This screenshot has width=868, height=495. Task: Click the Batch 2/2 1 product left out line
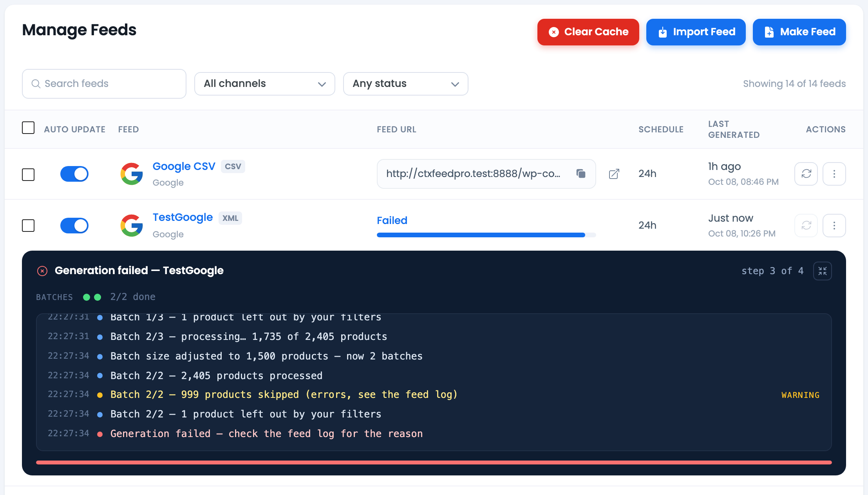point(434,414)
